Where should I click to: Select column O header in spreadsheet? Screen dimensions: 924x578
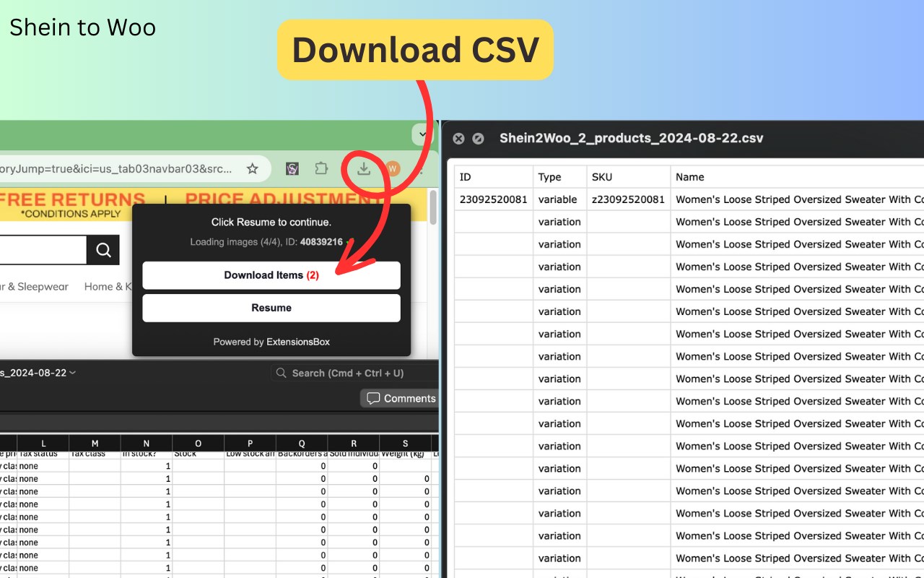tap(199, 443)
